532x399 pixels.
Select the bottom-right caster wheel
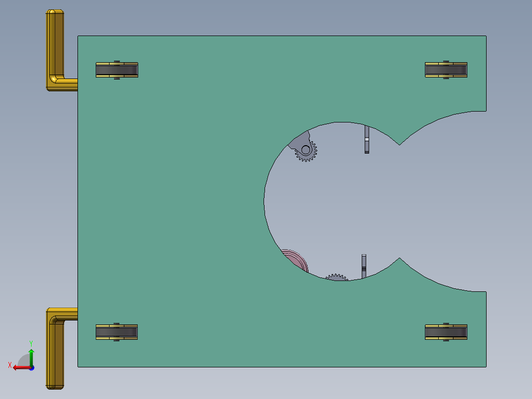[446, 332]
